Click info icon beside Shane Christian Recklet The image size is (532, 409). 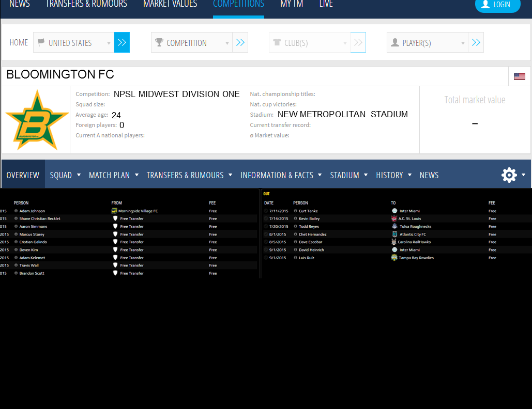click(16, 218)
